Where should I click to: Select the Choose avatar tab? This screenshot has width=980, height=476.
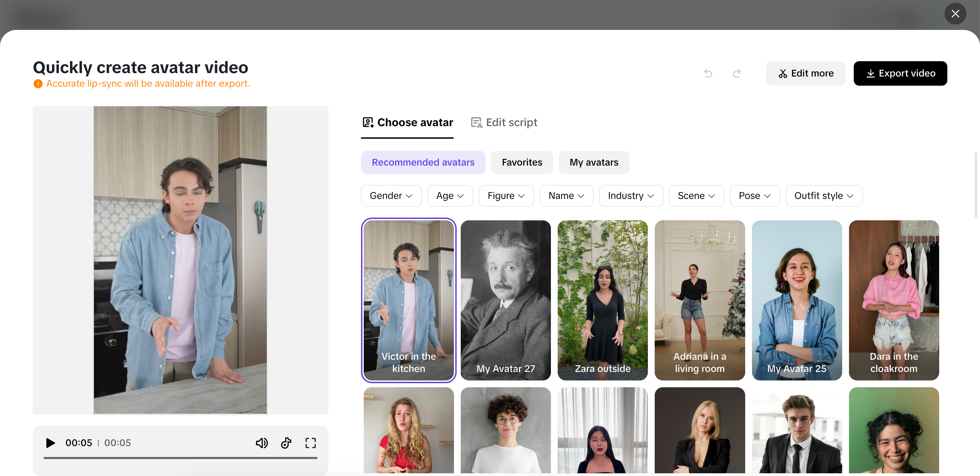coord(407,122)
